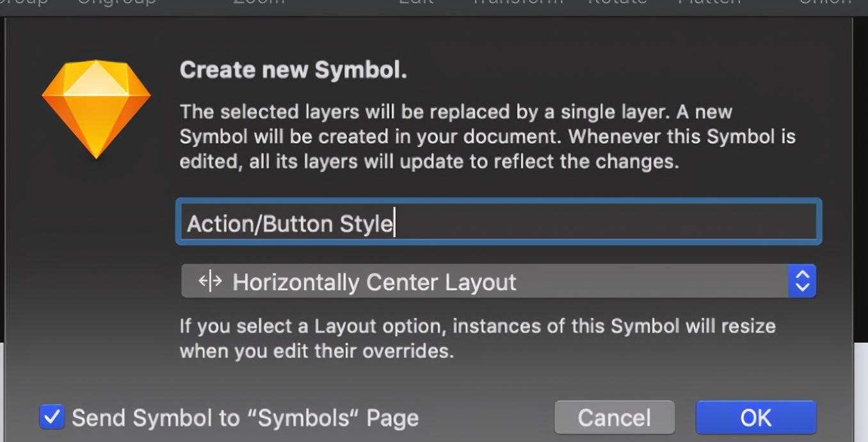Confirm symbol creation with OK
This screenshot has width=868, height=442.
756,418
